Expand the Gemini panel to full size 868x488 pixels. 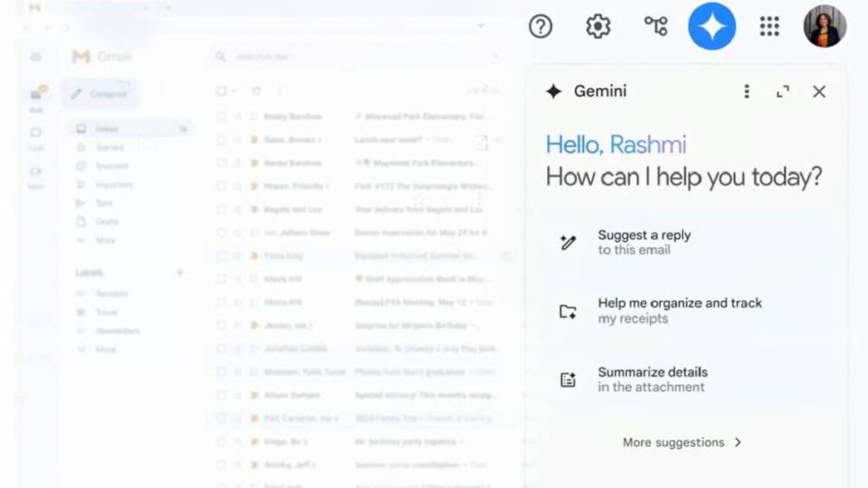782,91
